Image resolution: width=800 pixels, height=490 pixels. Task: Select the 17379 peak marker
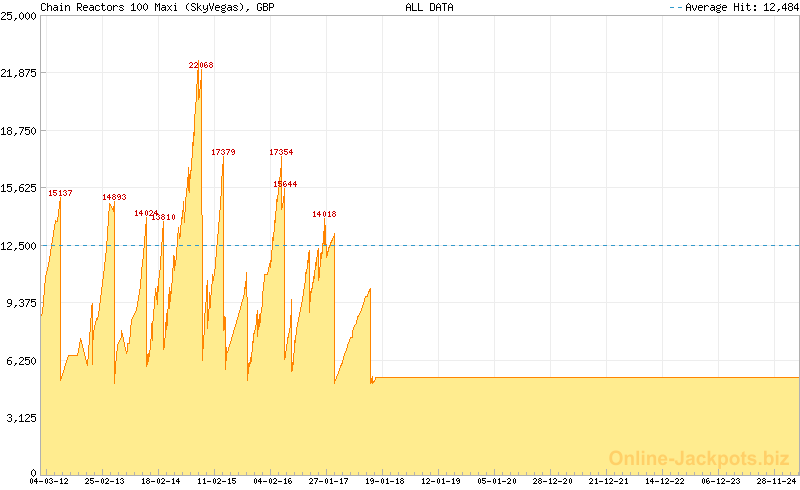[x=223, y=152]
